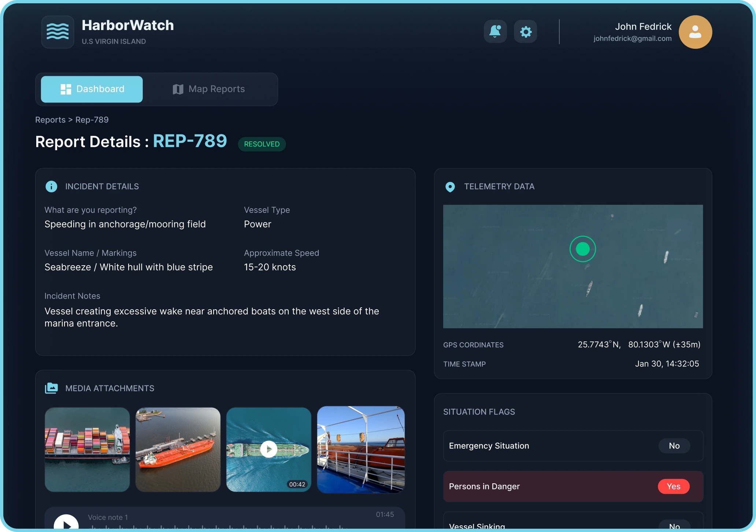Click the HarborWatch waves logo icon
756x532 pixels.
[x=58, y=32]
